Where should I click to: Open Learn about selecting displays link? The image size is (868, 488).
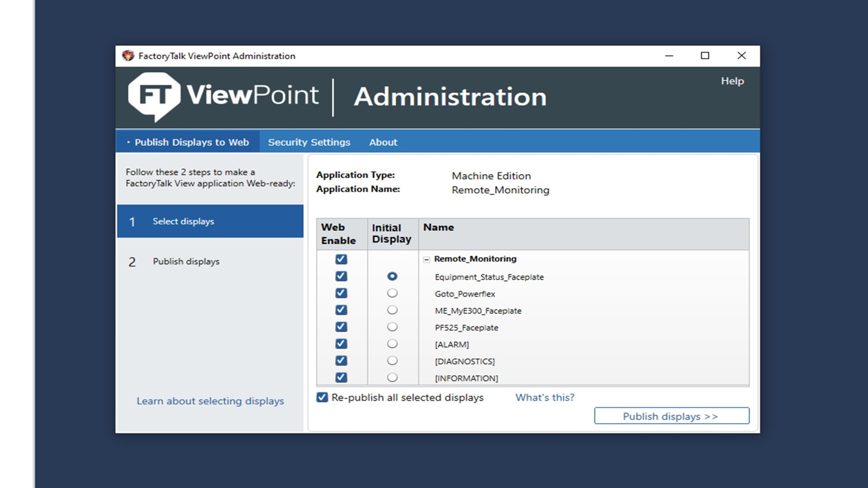click(210, 401)
